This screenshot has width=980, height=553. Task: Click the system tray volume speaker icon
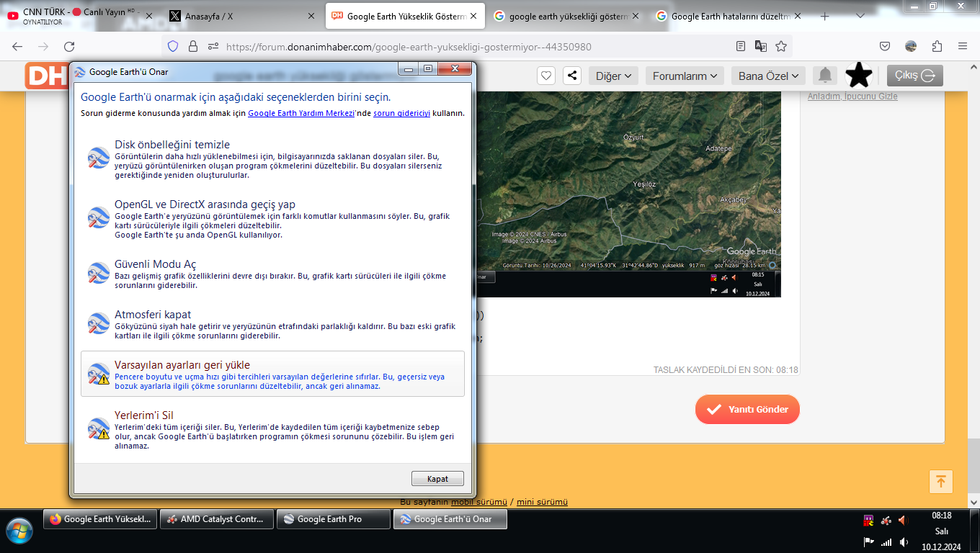[x=904, y=541]
